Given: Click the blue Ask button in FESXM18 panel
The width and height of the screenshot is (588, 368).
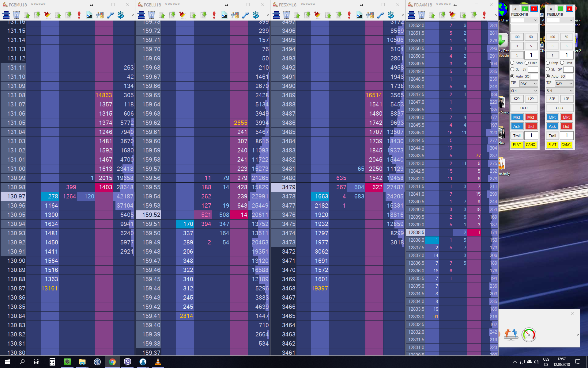Looking at the screenshot, I should [517, 126].
